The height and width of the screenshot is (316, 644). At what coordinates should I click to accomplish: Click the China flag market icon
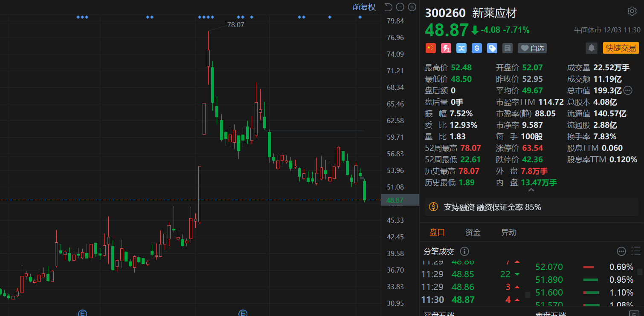tap(431, 48)
